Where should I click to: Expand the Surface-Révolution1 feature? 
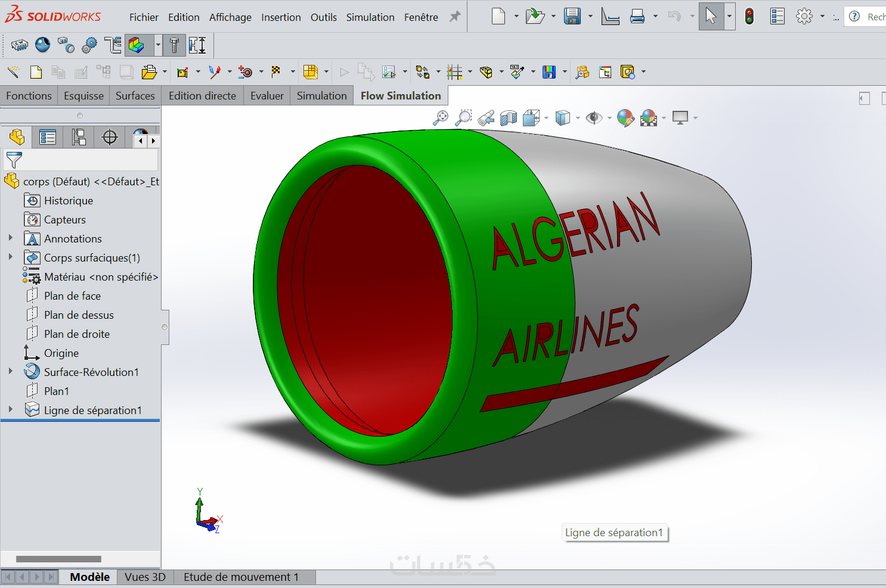pyautogui.click(x=11, y=372)
